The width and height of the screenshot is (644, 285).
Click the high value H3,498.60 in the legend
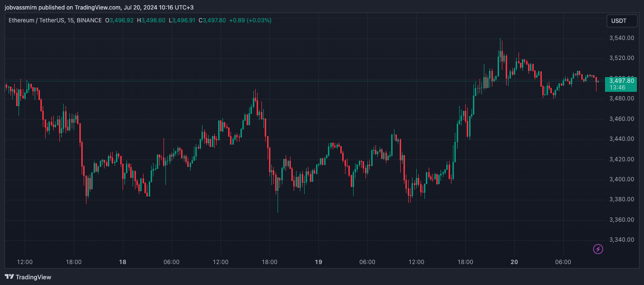coord(151,20)
